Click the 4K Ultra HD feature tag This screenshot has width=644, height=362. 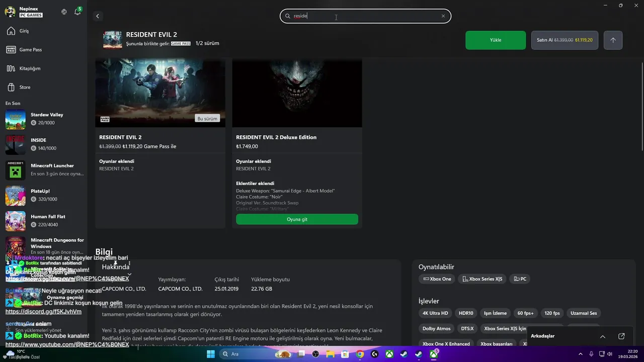pos(435,313)
